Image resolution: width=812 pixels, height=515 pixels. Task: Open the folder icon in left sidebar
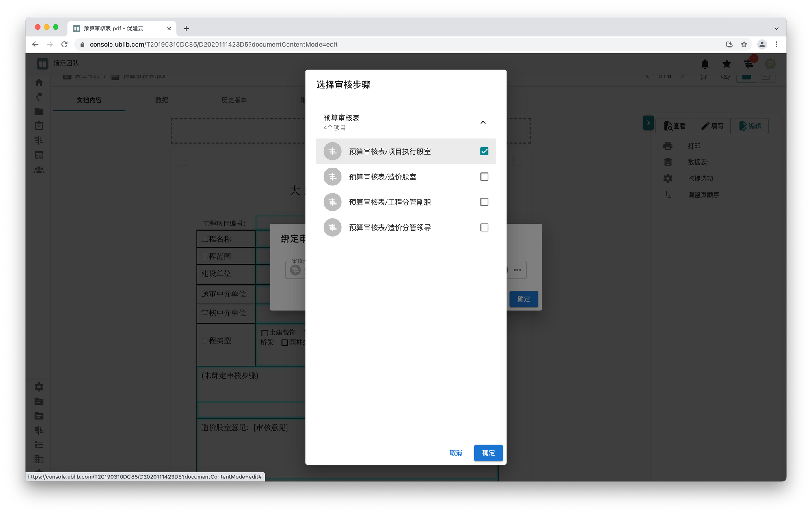tap(39, 111)
